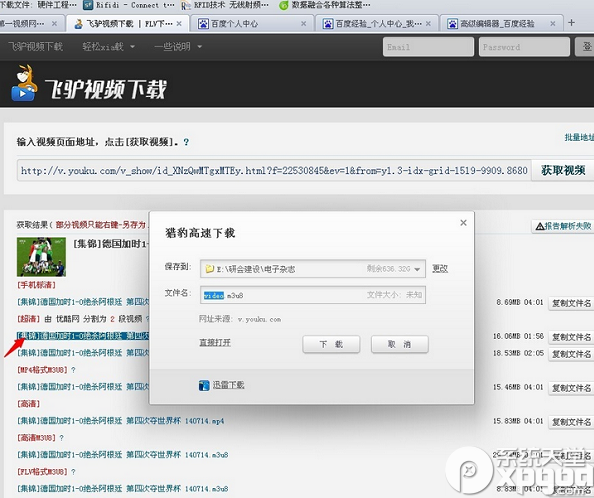
Task: Click help icon next to MP4格式M3U8
Action: click(x=73, y=370)
